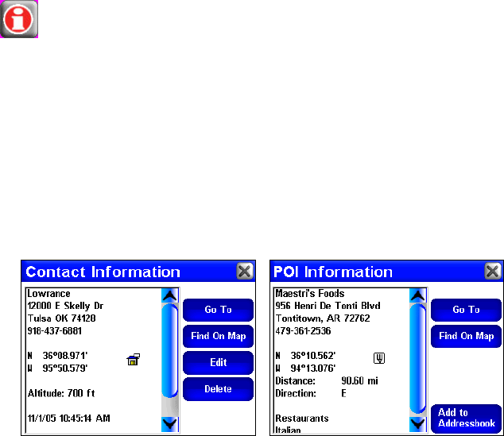Click longitude W 94°13.076'
Viewport: 504px width, 436px height.
[x=306, y=368]
